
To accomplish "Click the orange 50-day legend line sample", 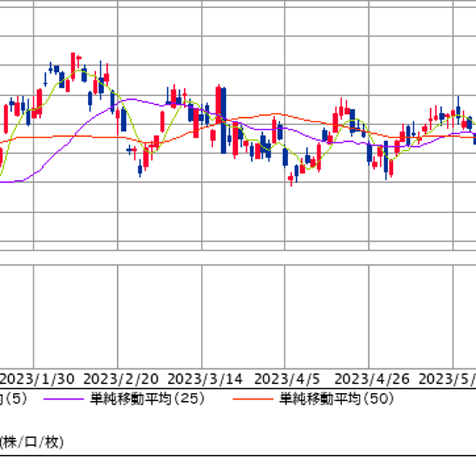I will point(253,399).
